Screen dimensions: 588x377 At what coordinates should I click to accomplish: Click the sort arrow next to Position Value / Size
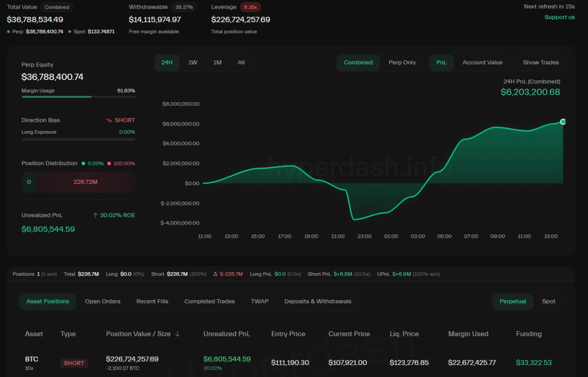tap(177, 334)
